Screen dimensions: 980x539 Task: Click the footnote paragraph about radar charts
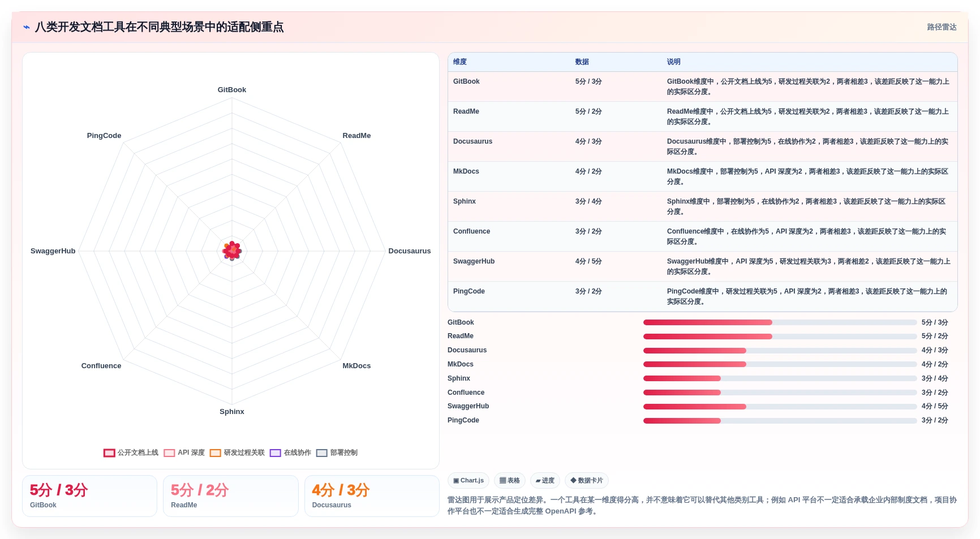(702, 506)
